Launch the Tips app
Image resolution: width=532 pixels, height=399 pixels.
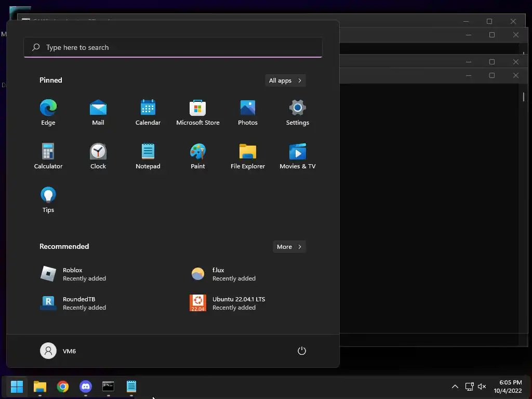pyautogui.click(x=48, y=200)
